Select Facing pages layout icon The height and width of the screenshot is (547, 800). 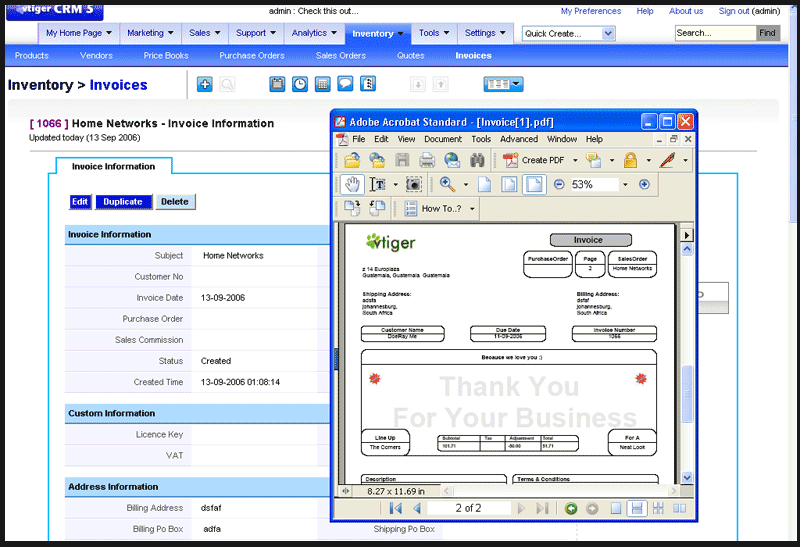coord(680,508)
